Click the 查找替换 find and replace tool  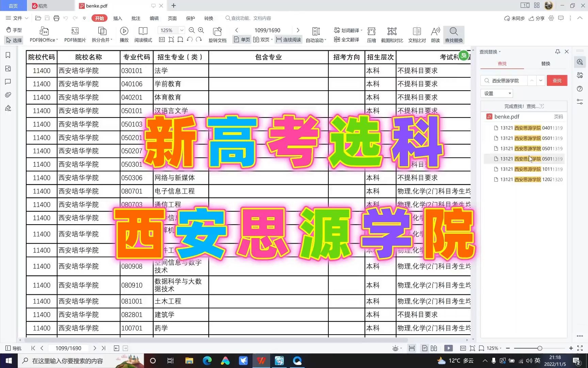pyautogui.click(x=454, y=35)
